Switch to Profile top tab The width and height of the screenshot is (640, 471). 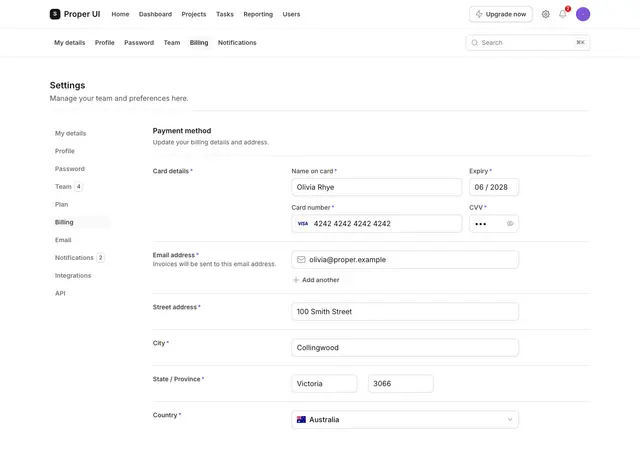point(104,43)
